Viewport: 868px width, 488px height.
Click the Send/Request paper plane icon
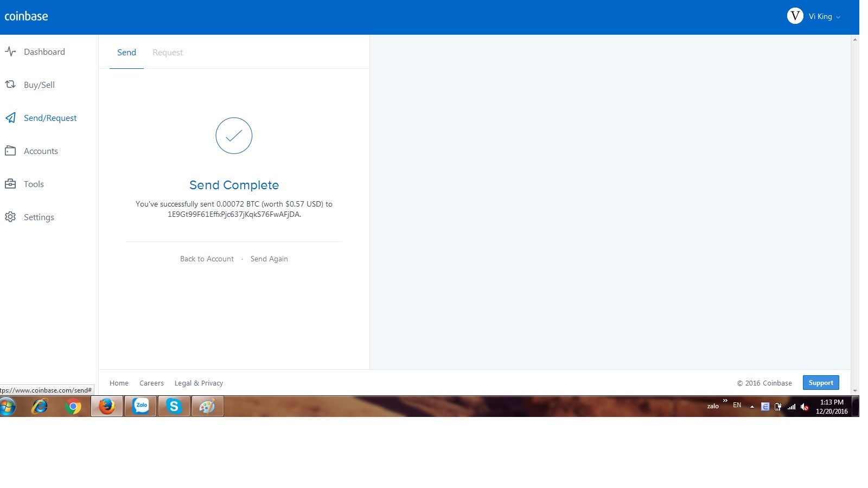10,118
